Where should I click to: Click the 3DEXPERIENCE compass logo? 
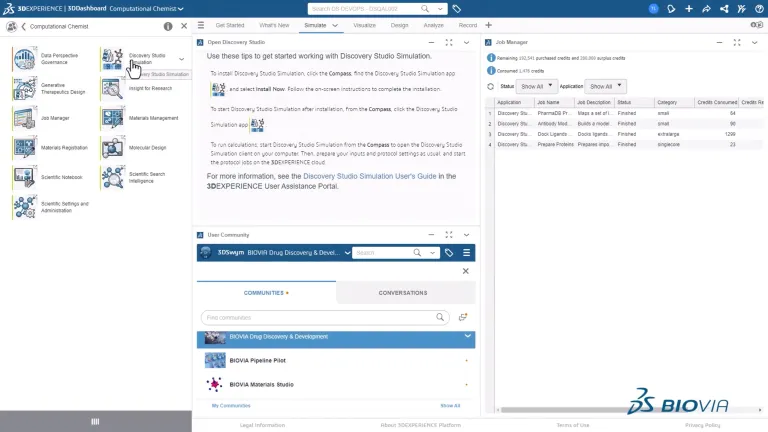pyautogui.click(x=9, y=8)
